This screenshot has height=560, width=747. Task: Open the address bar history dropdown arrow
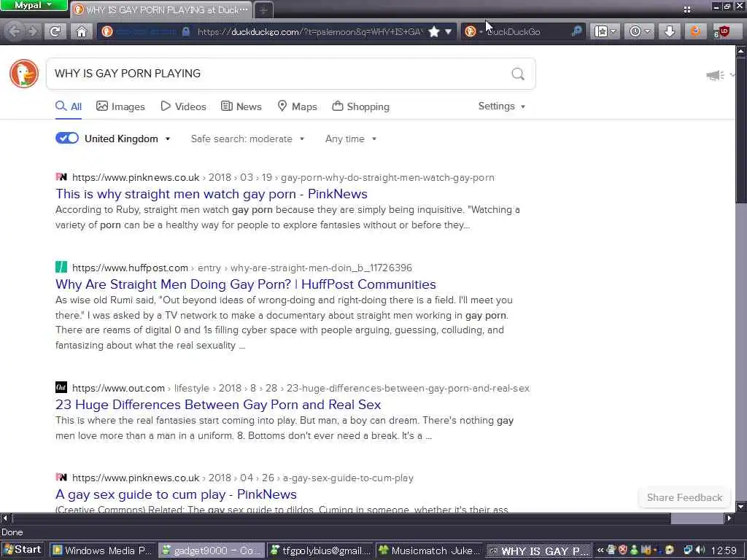point(449,31)
